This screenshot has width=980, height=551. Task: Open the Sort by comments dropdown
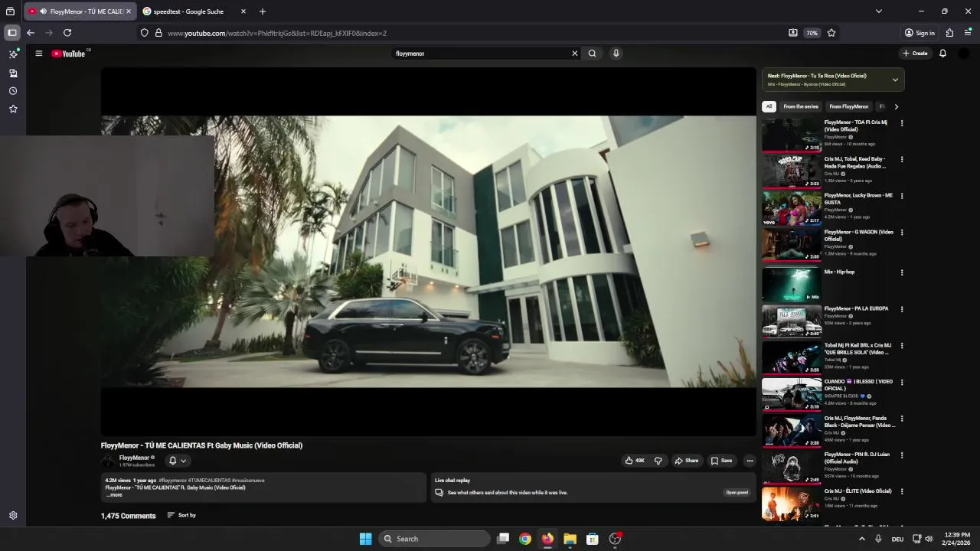pyautogui.click(x=181, y=515)
